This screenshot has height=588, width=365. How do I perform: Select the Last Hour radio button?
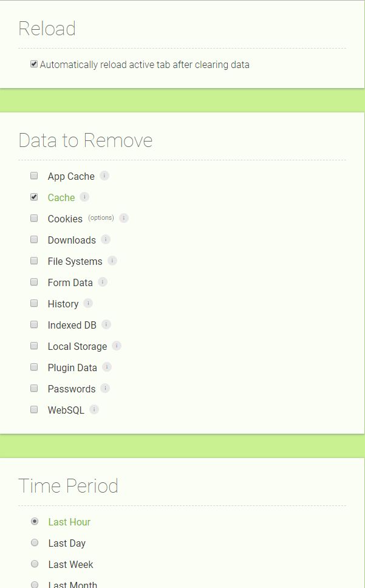pos(35,521)
